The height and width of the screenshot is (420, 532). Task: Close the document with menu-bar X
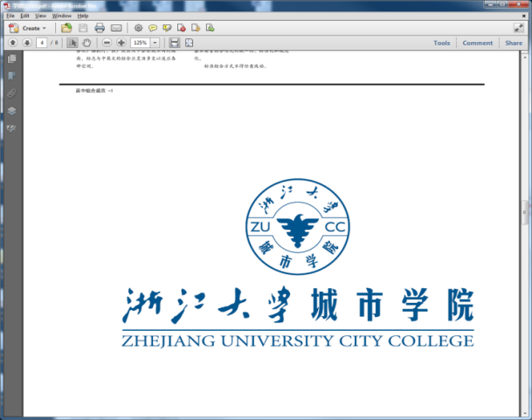click(x=524, y=16)
